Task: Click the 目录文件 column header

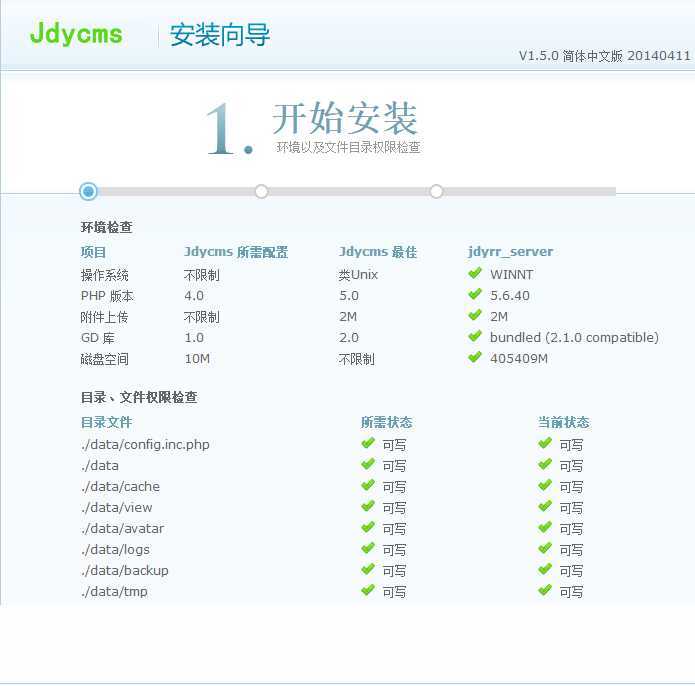Action: point(106,422)
